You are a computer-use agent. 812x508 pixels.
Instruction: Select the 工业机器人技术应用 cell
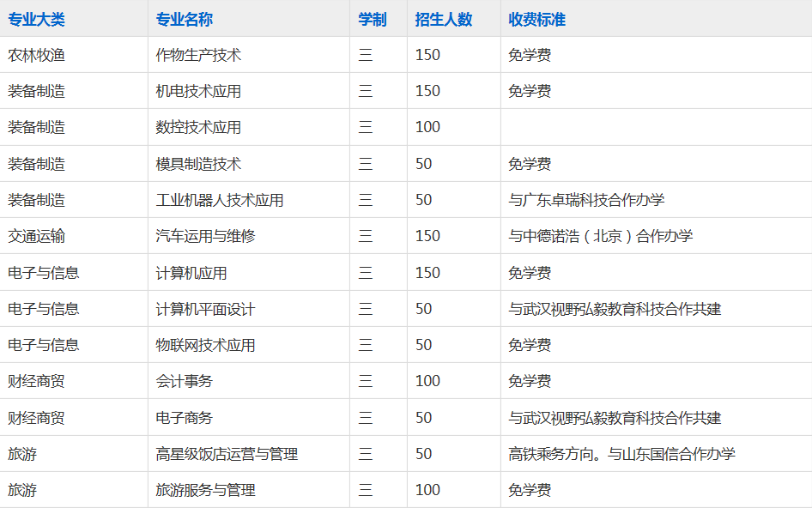coord(249,200)
